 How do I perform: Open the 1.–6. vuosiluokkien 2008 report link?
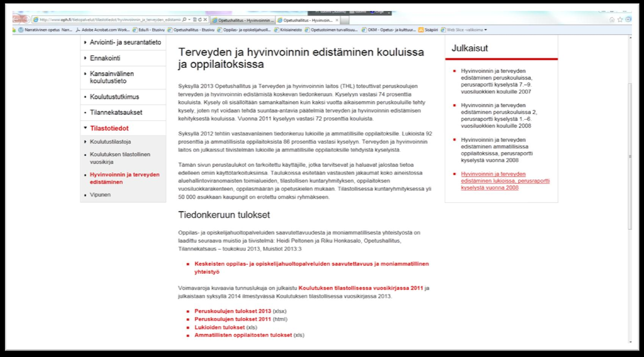tap(499, 115)
